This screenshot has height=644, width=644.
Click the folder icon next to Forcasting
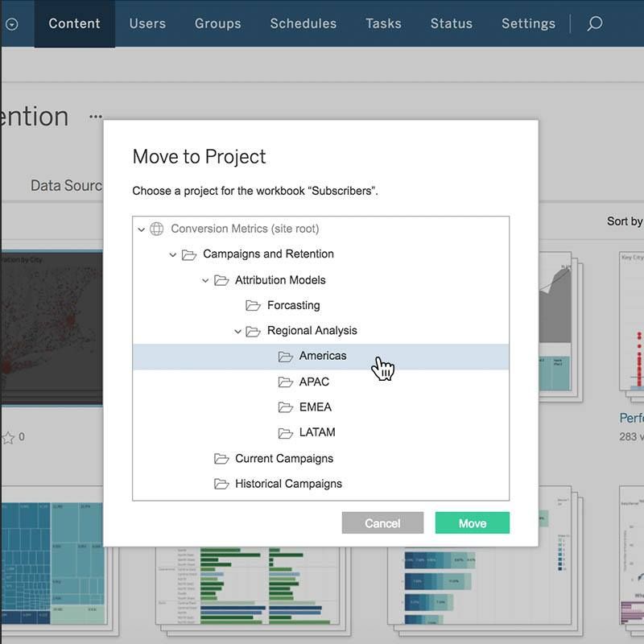tap(254, 305)
